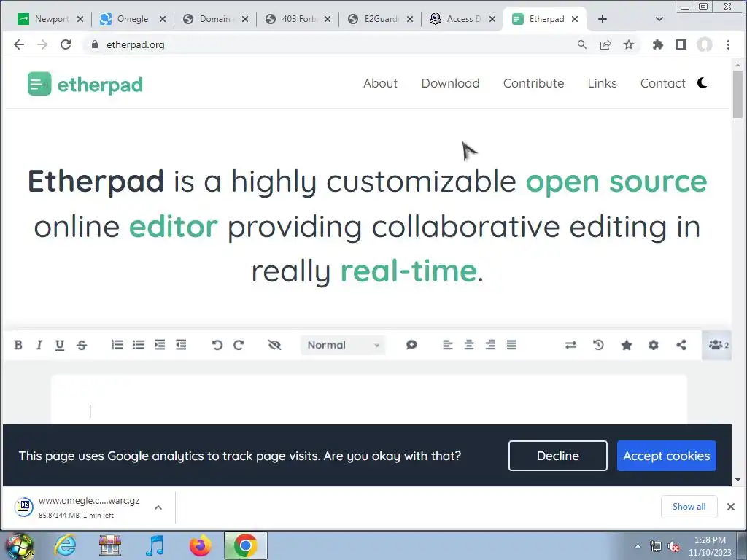Open the Links page
747x560 pixels.
coord(602,83)
